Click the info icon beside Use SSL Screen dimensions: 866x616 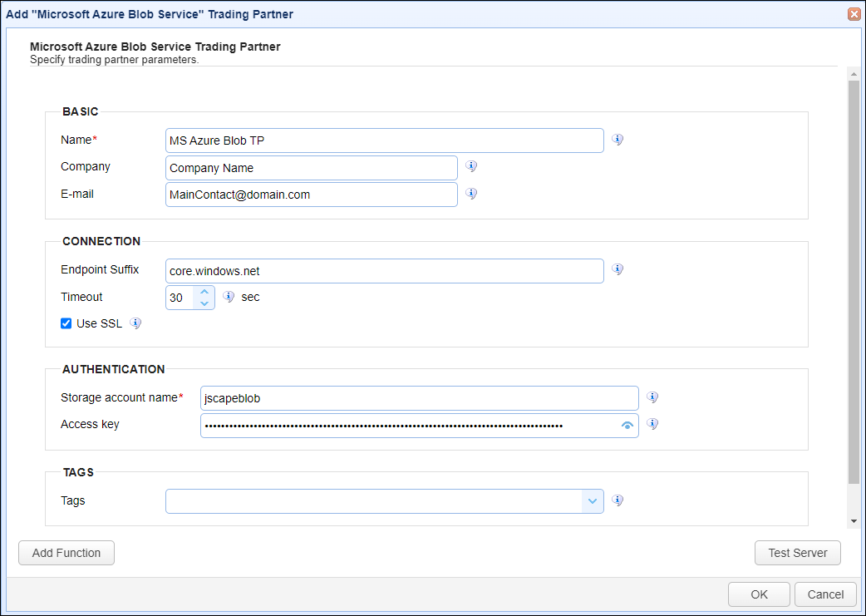[135, 323]
